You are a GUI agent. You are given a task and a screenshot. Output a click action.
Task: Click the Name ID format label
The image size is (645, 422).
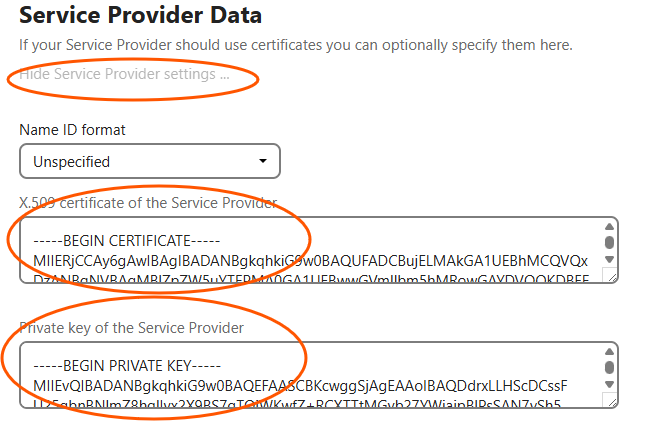(x=73, y=130)
